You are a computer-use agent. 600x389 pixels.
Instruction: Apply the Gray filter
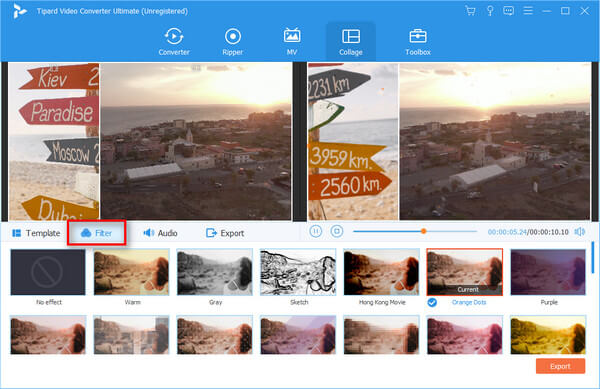215,272
